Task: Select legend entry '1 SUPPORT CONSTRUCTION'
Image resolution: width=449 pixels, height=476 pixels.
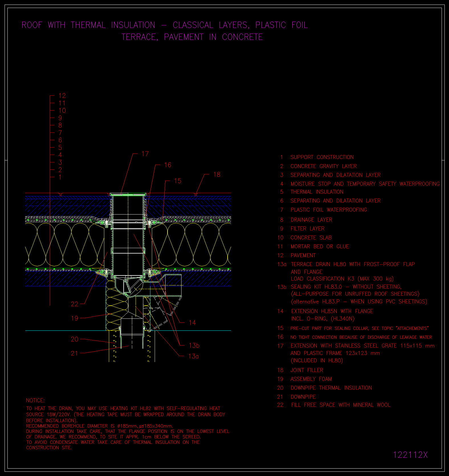Action: pyautogui.click(x=317, y=157)
